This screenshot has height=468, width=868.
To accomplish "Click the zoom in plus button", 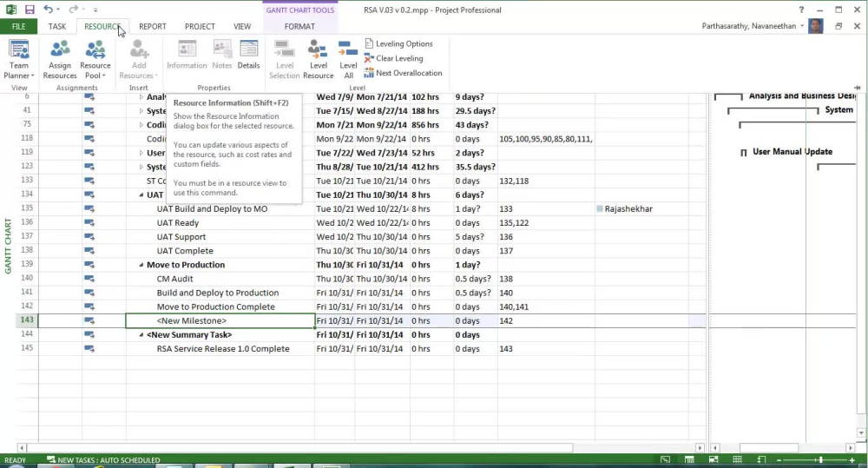I will point(852,460).
